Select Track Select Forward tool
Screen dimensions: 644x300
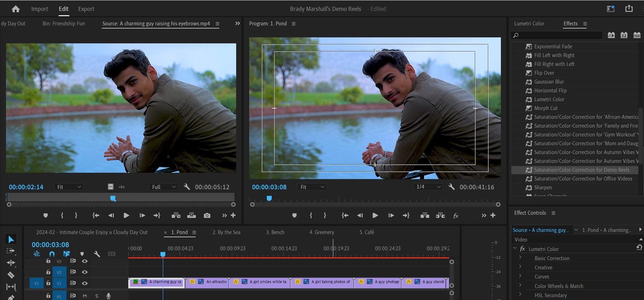11,251
